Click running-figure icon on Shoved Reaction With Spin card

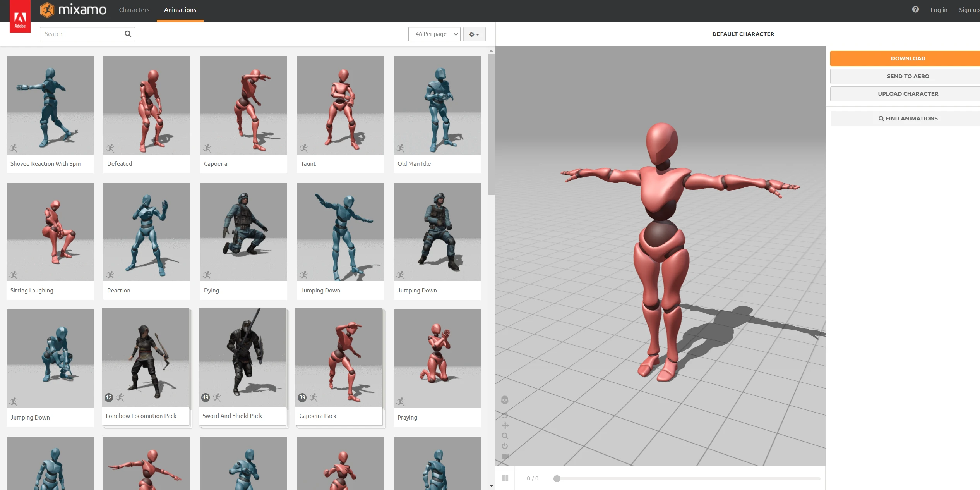(14, 148)
